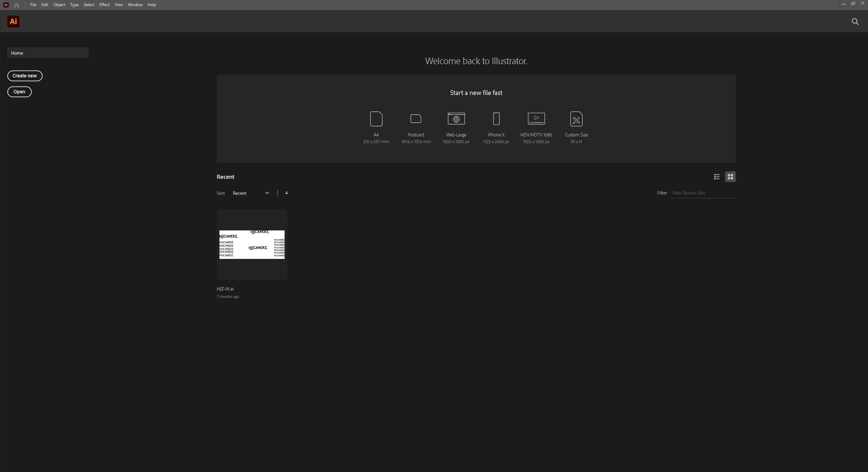Select the HDV/HDTV 1080 preset icon

(x=536, y=119)
